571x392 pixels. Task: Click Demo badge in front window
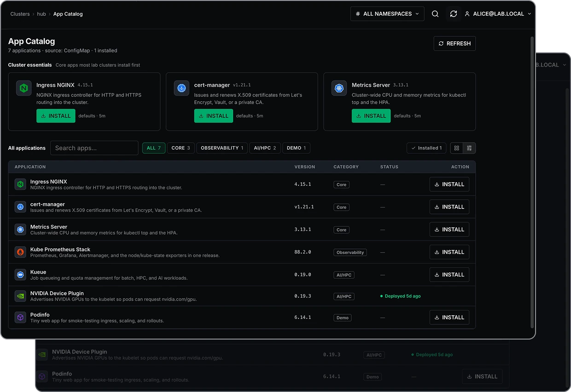(x=342, y=317)
